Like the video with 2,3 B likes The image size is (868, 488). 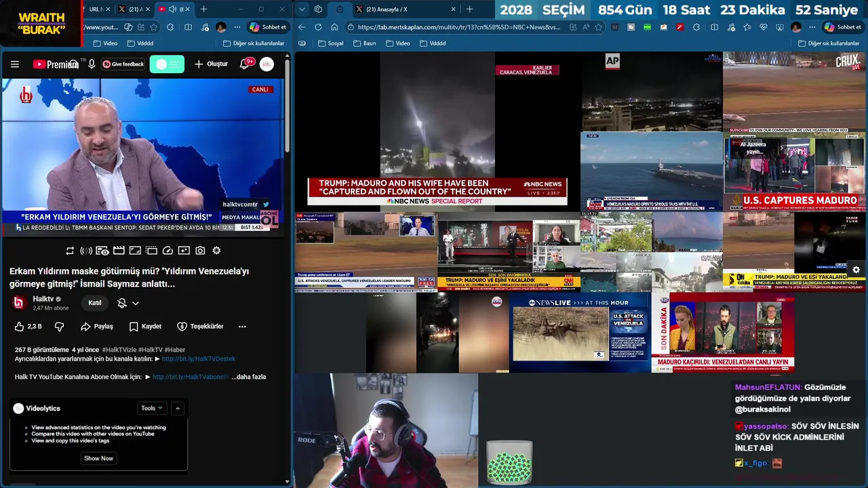28,326
